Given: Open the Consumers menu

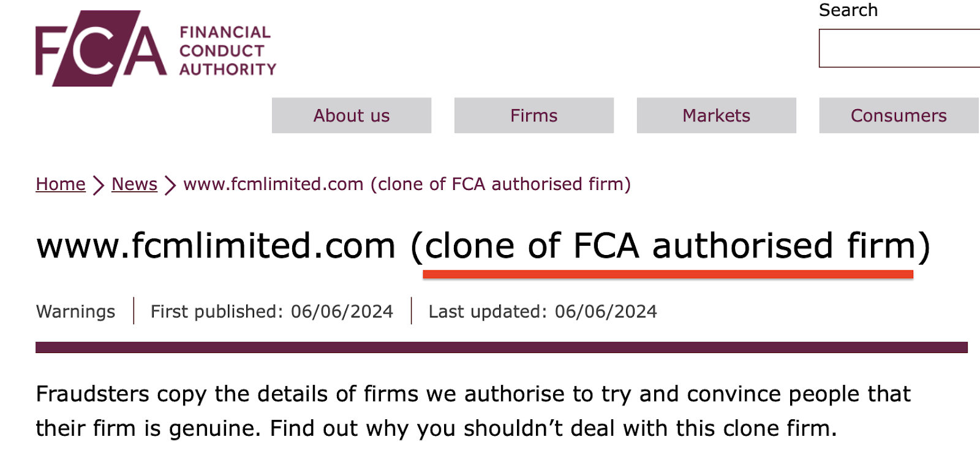Looking at the screenshot, I should tap(898, 115).
